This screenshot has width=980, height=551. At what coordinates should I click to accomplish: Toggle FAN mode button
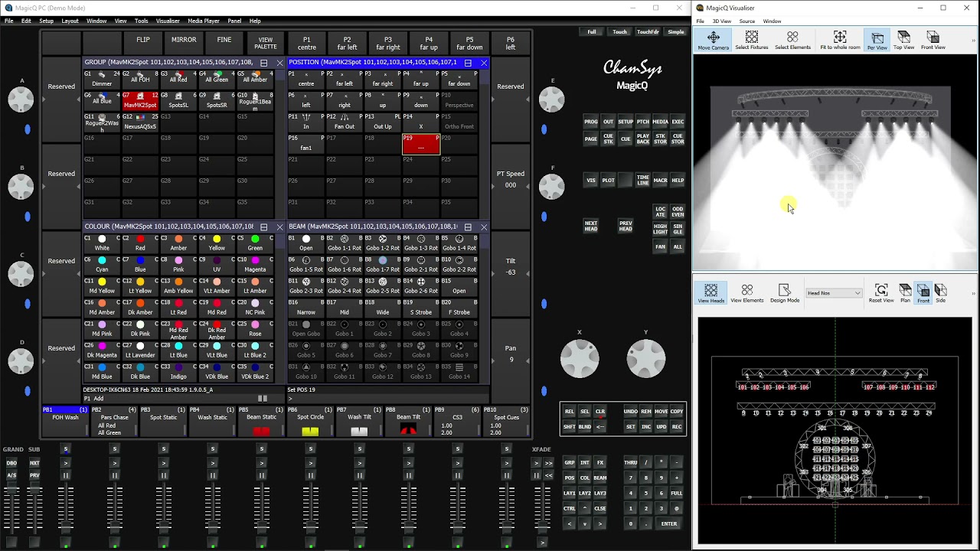660,247
